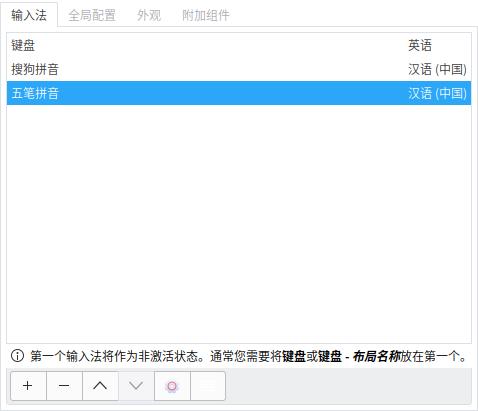Select the 键盘 input method row
Screen dimensions: 478x411
(x=239, y=45)
